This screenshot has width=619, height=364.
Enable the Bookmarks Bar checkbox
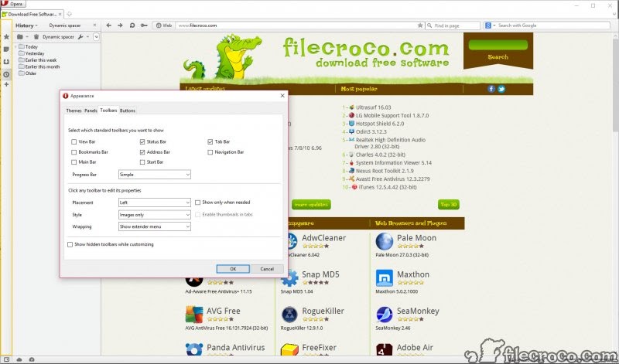(74, 151)
